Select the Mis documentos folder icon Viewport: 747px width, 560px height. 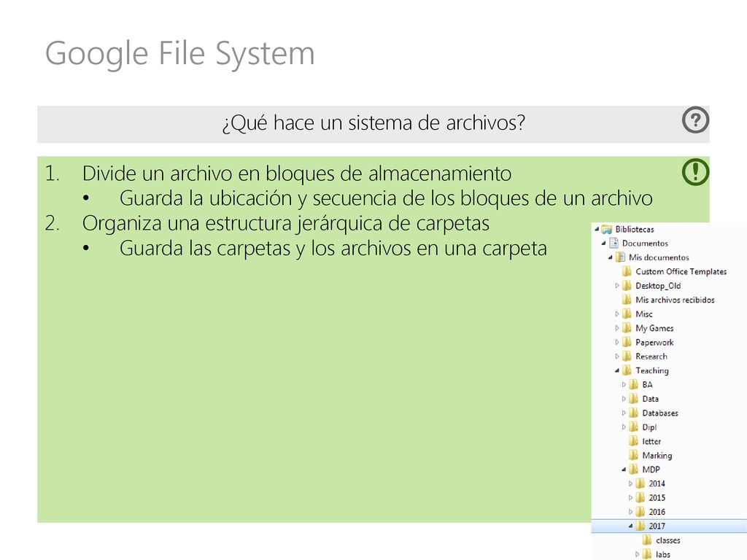620,257
